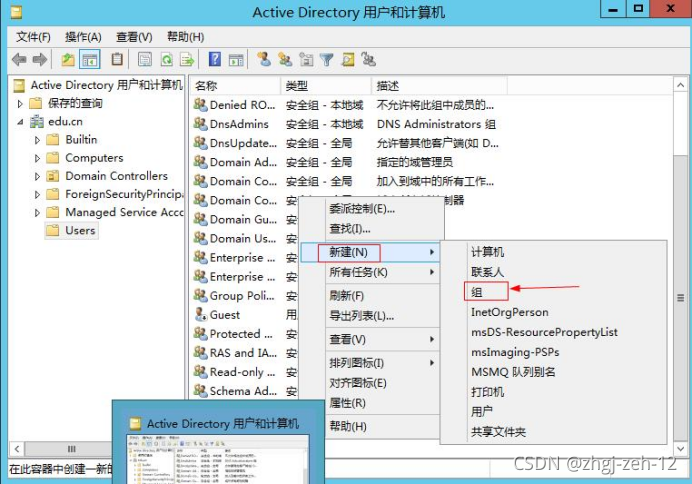Sort list by the 名称 column header
The width and height of the screenshot is (692, 484).
(235, 86)
